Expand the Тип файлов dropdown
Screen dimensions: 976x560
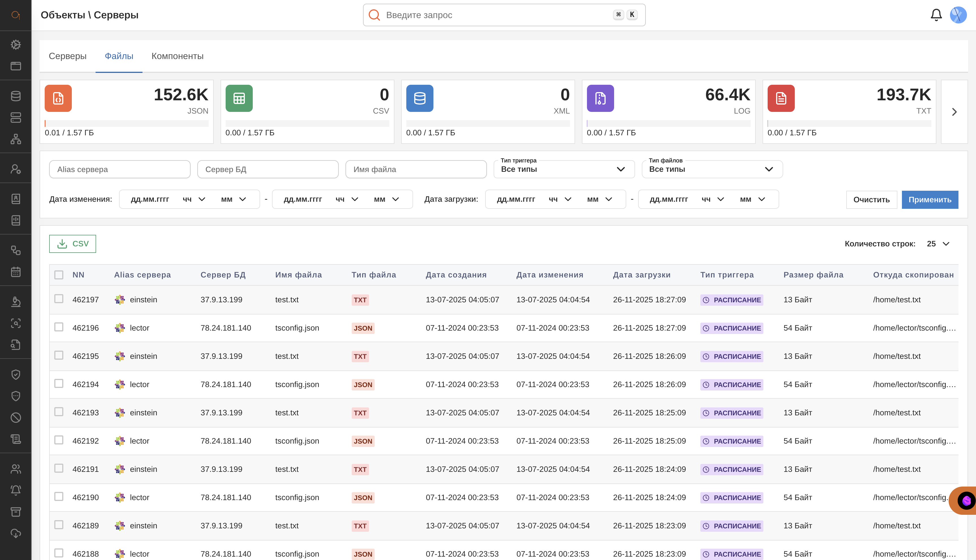(712, 169)
